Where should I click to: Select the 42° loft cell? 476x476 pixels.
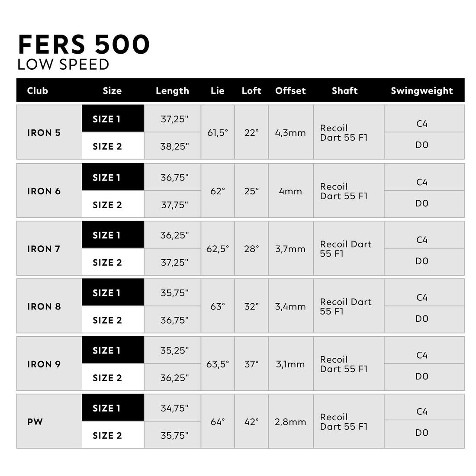(251, 421)
